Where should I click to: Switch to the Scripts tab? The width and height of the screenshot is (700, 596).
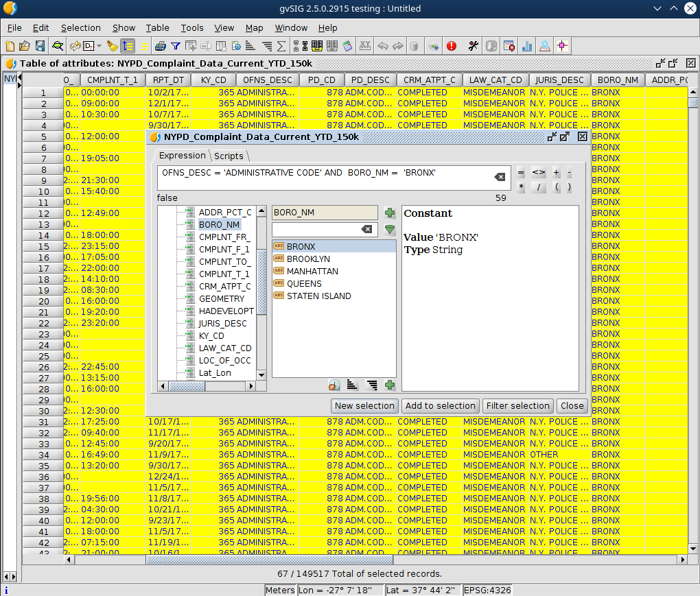[229, 156]
